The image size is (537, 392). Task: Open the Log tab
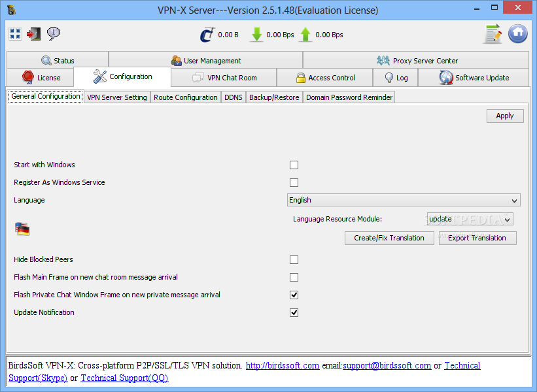[396, 78]
